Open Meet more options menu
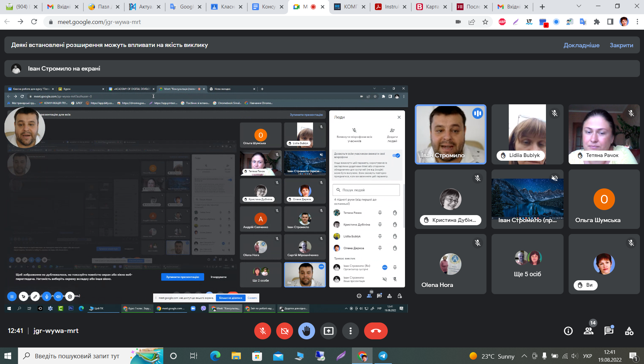 (351, 331)
